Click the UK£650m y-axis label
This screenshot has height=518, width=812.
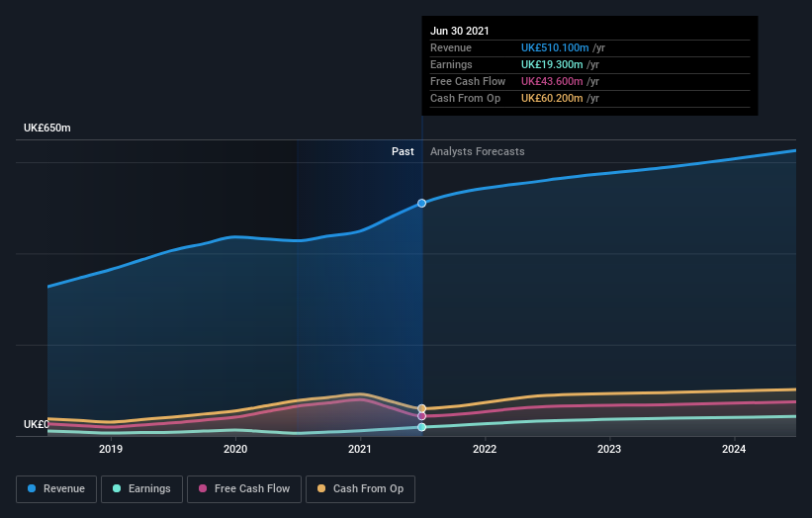(47, 128)
